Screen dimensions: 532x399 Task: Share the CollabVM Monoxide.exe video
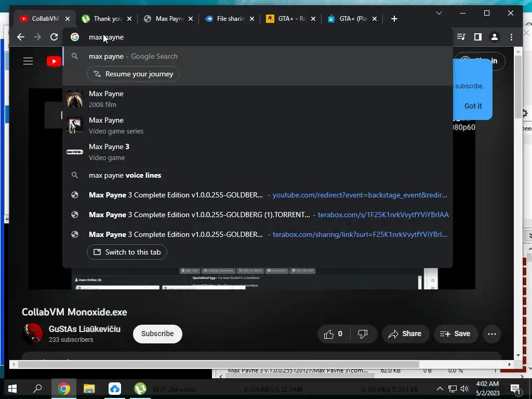405,334
